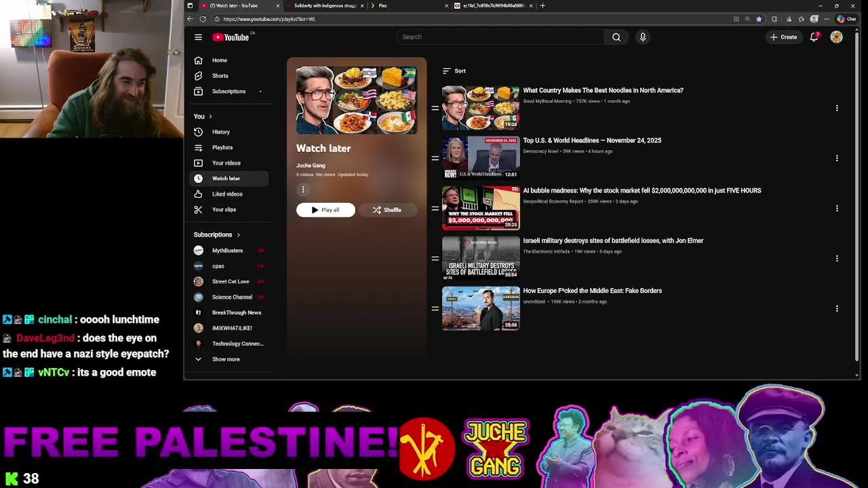Click the Shuffle button
Viewport: 868px width, 488px height.
(x=387, y=210)
